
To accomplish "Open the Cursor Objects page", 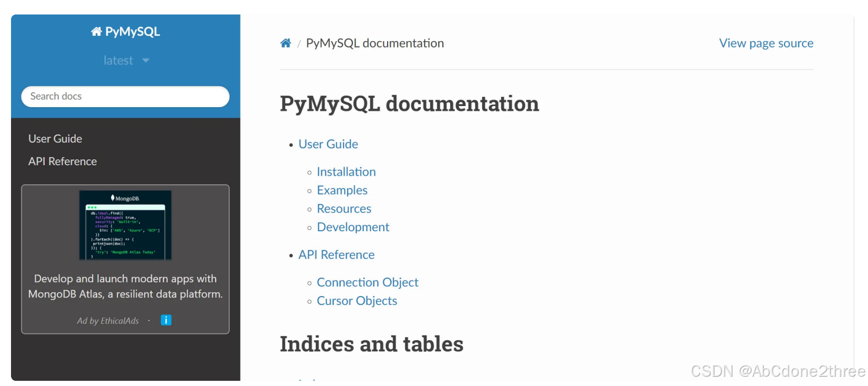I will (357, 301).
